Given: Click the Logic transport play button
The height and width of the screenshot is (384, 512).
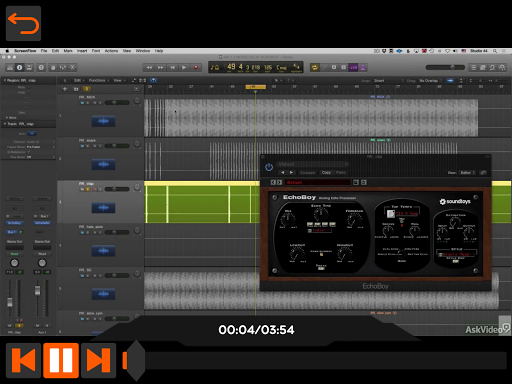Looking at the screenshot, I should (x=184, y=67).
